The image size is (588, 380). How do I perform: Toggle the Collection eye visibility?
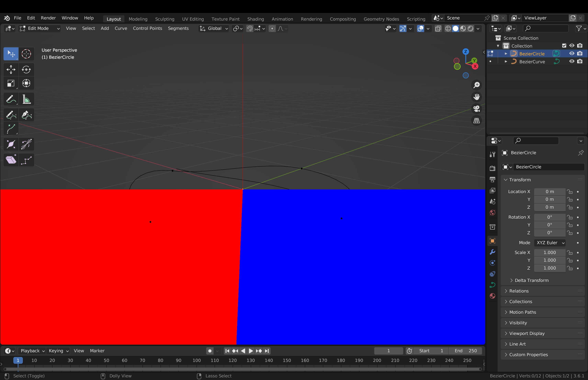[x=571, y=46]
